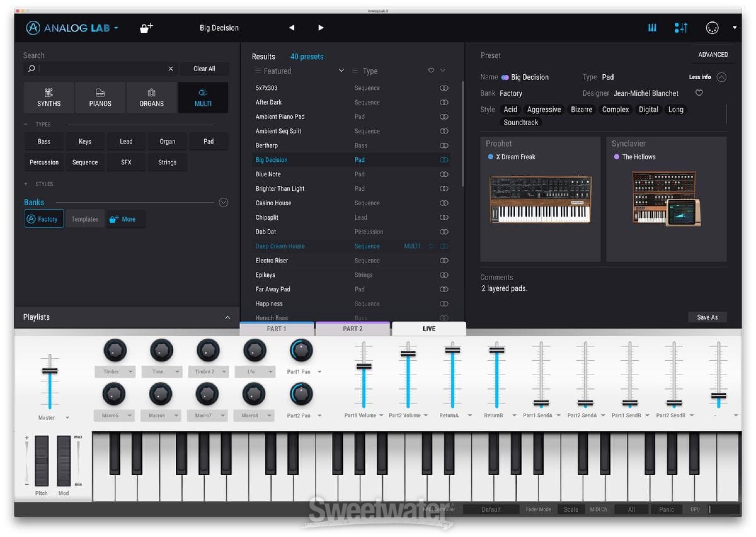This screenshot has width=756, height=537.
Task: Select the ORGANS instrument category
Action: click(x=151, y=97)
